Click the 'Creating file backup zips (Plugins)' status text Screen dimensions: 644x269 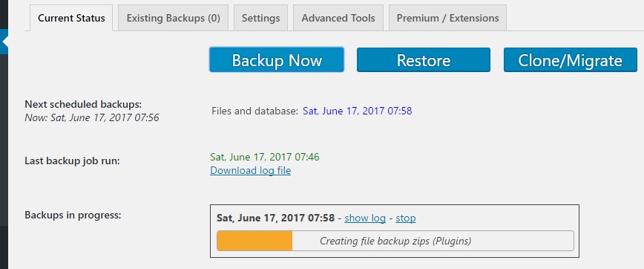tap(395, 241)
